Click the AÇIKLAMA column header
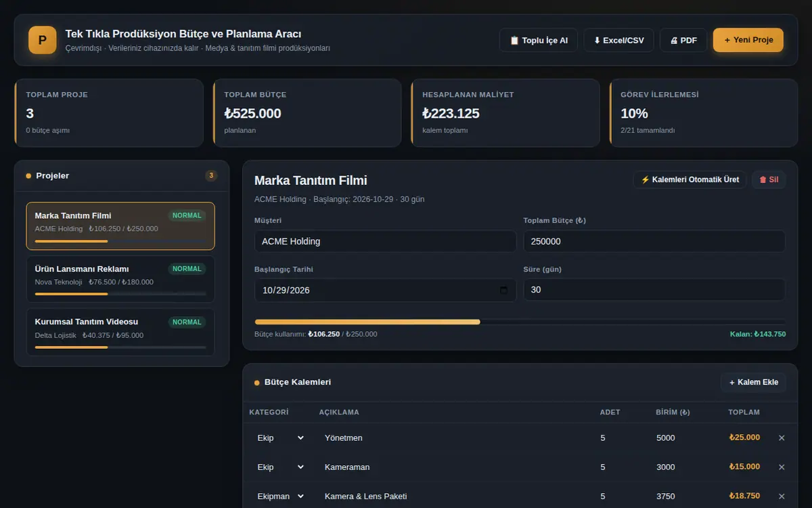This screenshot has height=508, width=812. (x=339, y=412)
